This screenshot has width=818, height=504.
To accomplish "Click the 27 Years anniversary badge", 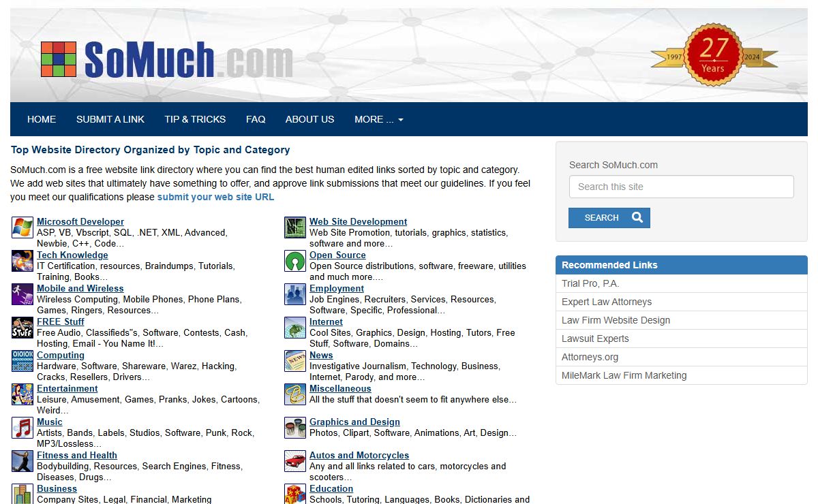I will 714,55.
